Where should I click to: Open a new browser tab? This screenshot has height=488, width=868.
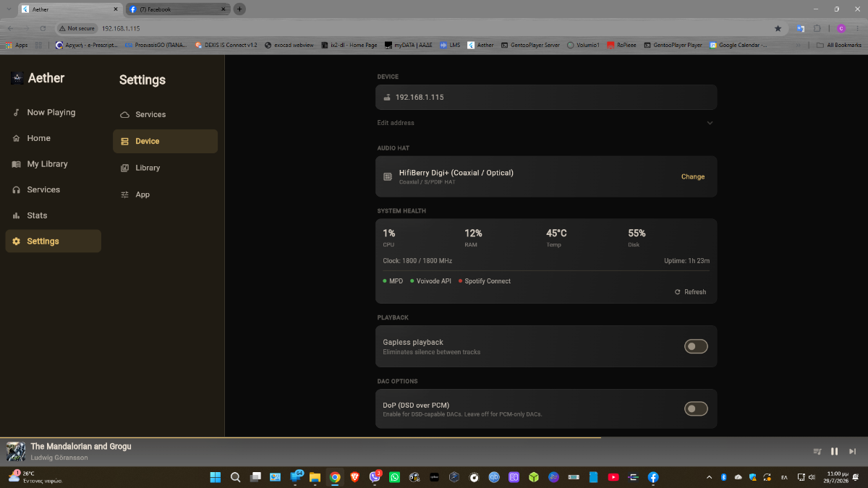239,9
